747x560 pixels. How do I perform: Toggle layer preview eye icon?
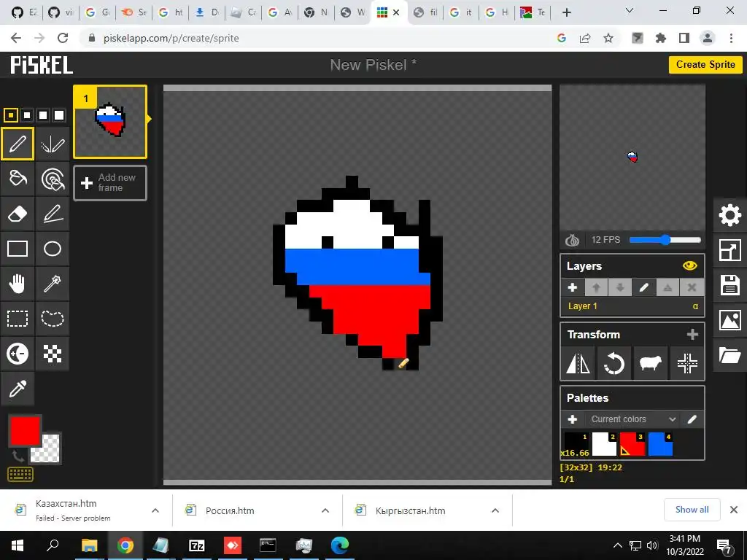pos(690,265)
